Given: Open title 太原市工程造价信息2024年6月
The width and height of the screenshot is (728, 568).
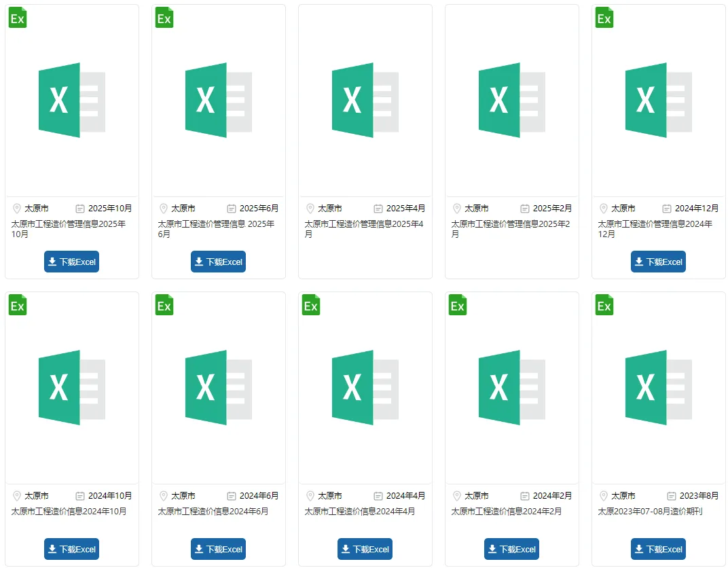Looking at the screenshot, I should [213, 512].
